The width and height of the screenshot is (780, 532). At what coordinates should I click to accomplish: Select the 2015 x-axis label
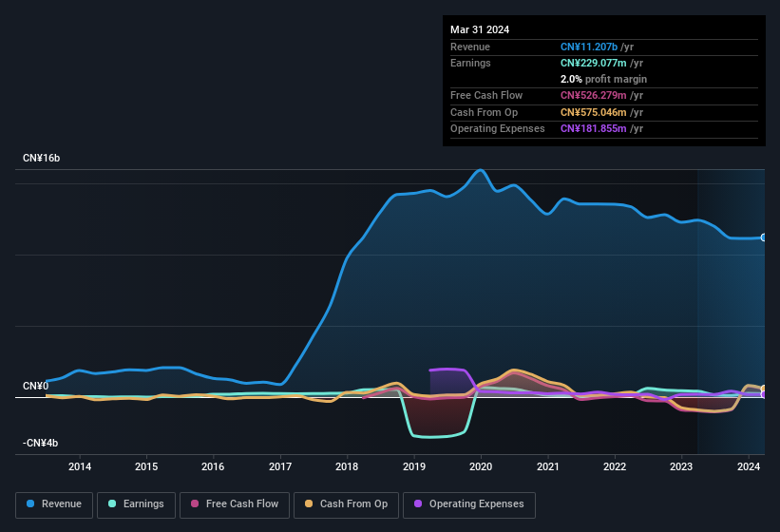point(146,466)
